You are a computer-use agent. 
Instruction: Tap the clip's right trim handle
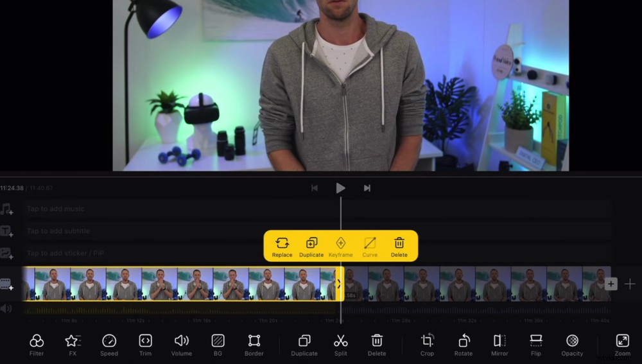340,284
